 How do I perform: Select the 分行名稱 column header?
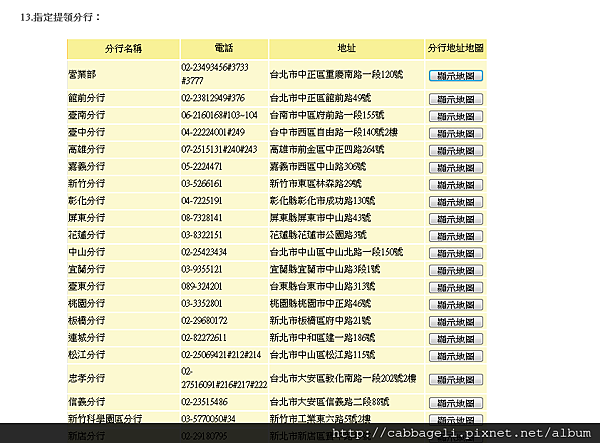point(123,49)
